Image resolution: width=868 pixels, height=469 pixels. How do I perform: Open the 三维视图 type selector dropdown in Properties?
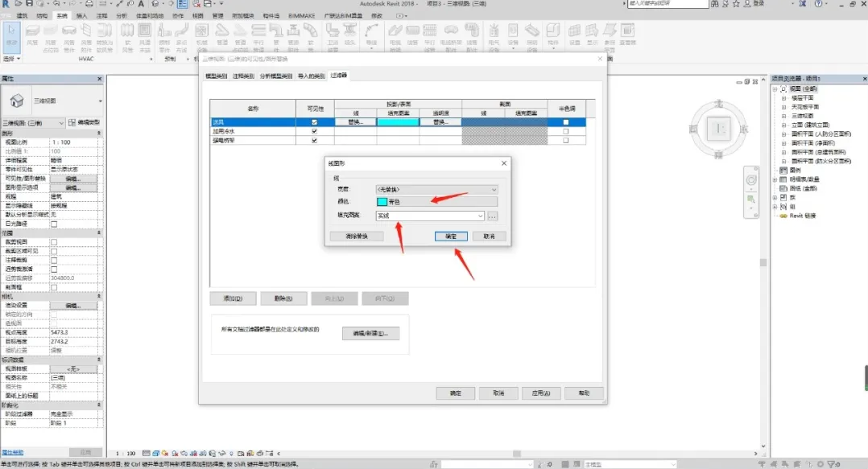[100, 101]
